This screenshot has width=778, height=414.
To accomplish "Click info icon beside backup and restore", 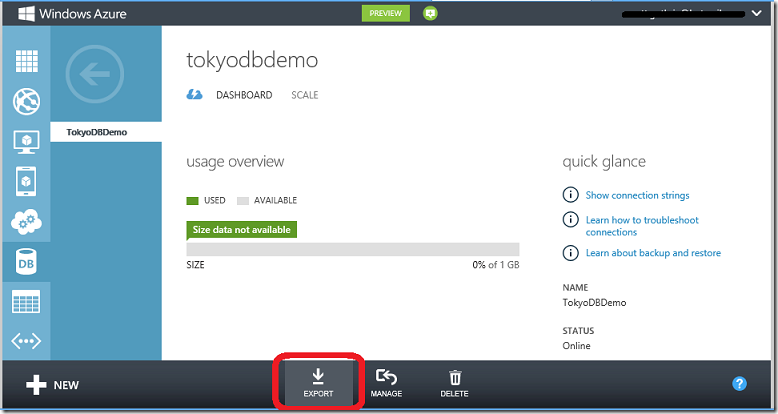I will point(571,253).
